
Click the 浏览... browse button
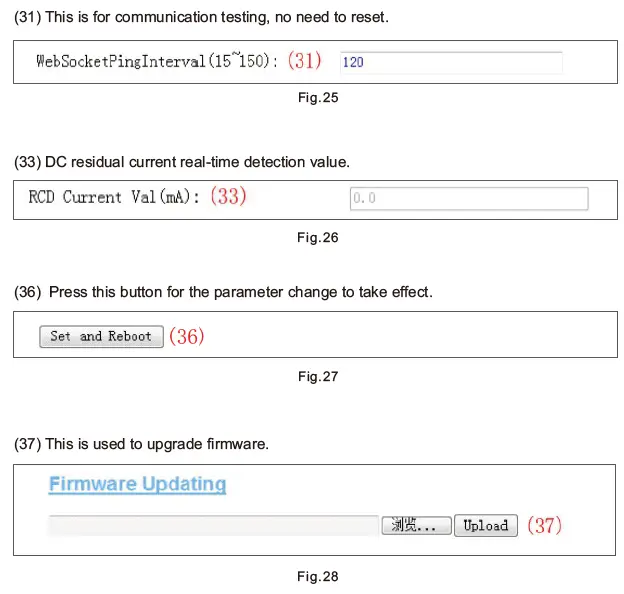click(415, 526)
